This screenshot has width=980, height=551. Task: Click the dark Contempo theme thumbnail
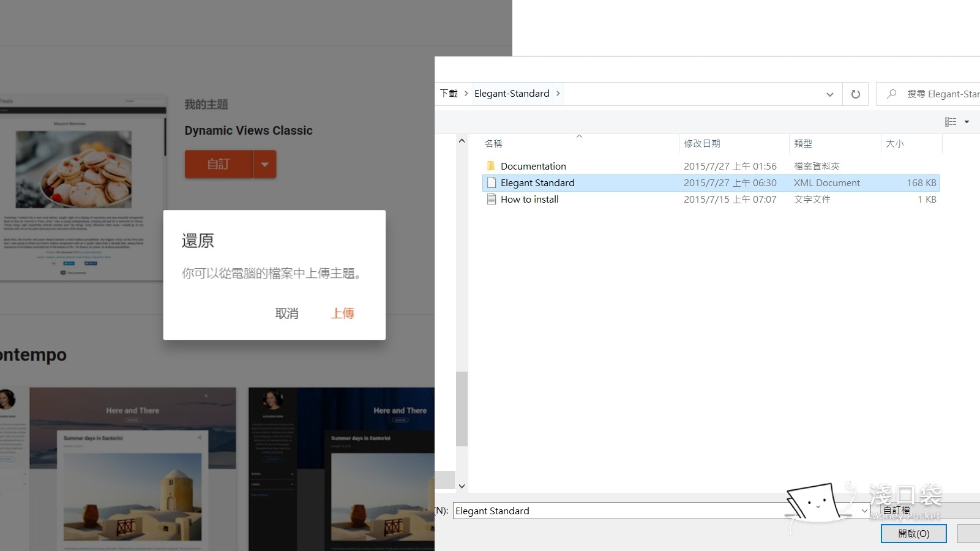342,469
